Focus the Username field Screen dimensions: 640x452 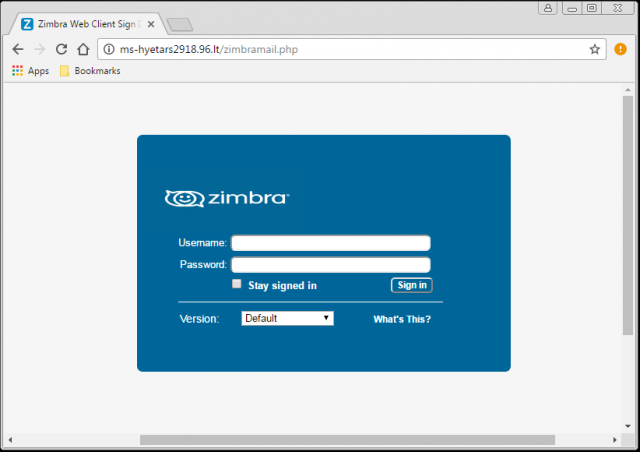pyautogui.click(x=331, y=243)
